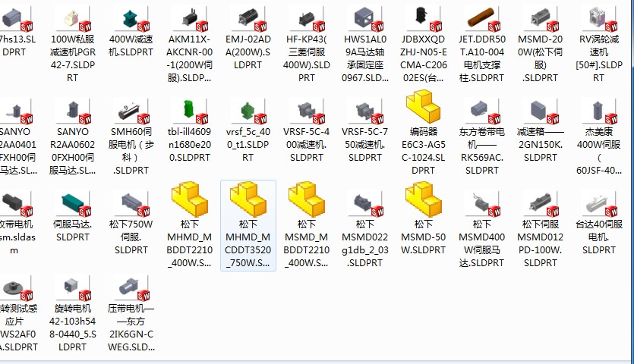Select 松下MSMD022g1db_2_03.SLDPRT icon
This screenshot has width=634, height=364.
click(365, 204)
